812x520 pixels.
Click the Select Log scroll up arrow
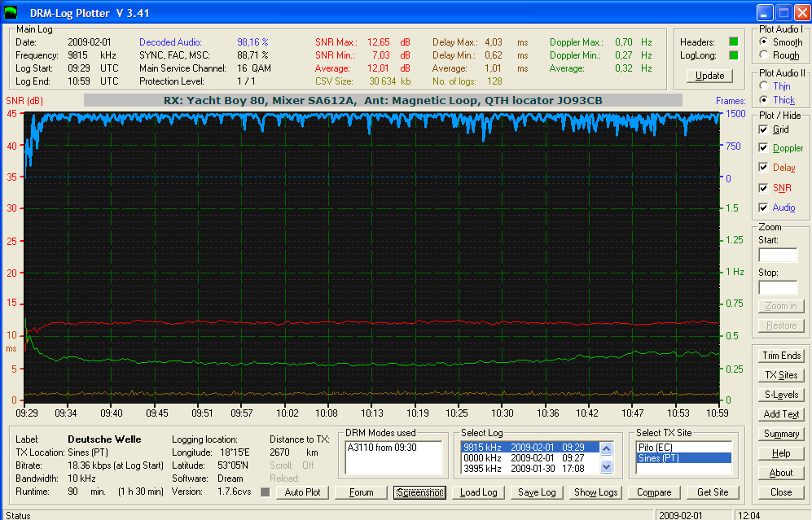tap(607, 448)
